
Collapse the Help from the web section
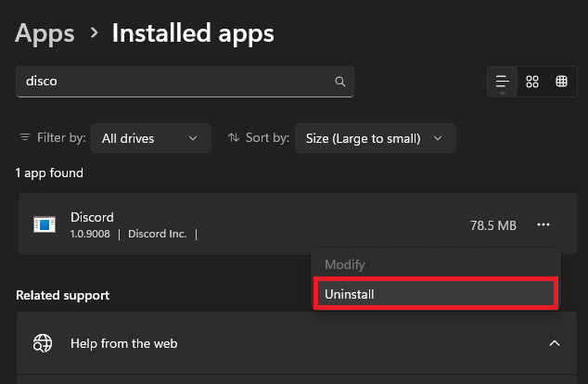click(x=555, y=343)
